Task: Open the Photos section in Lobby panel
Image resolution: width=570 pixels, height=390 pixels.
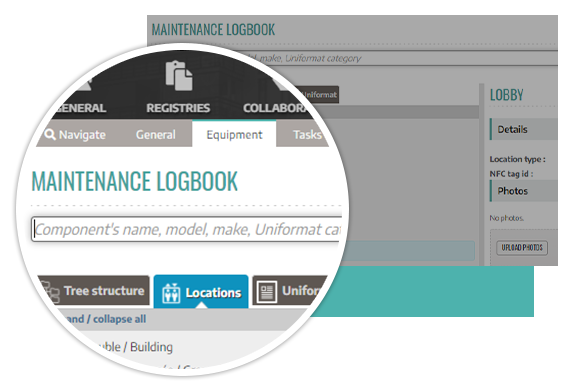Action: point(523,190)
